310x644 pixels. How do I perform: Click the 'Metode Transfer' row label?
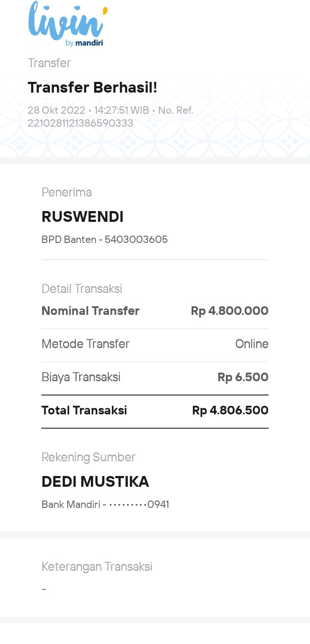(x=85, y=344)
